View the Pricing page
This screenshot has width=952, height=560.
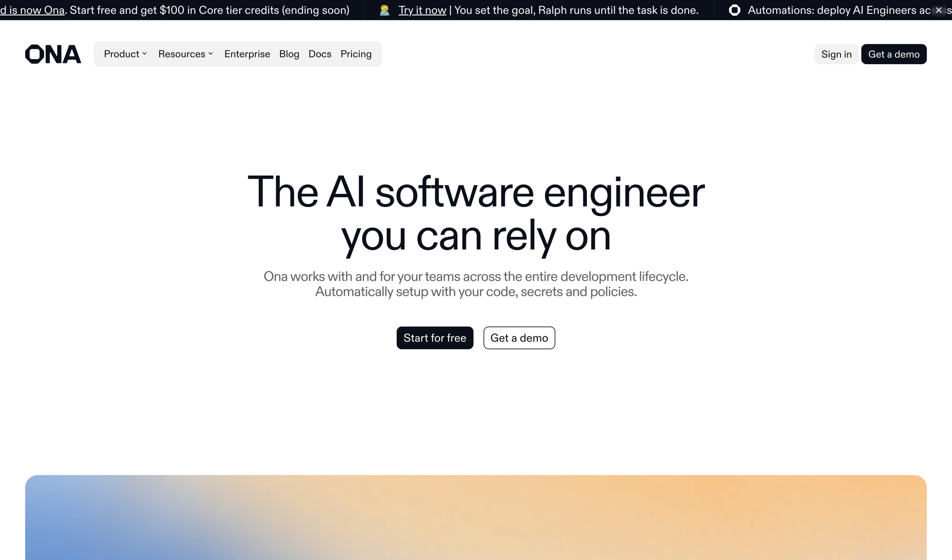coord(356,54)
